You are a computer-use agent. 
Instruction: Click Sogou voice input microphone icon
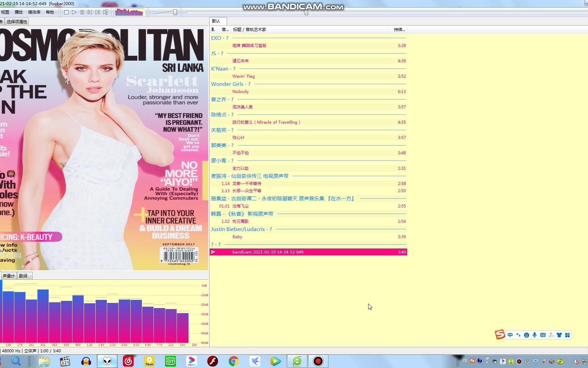pyautogui.click(x=535, y=335)
